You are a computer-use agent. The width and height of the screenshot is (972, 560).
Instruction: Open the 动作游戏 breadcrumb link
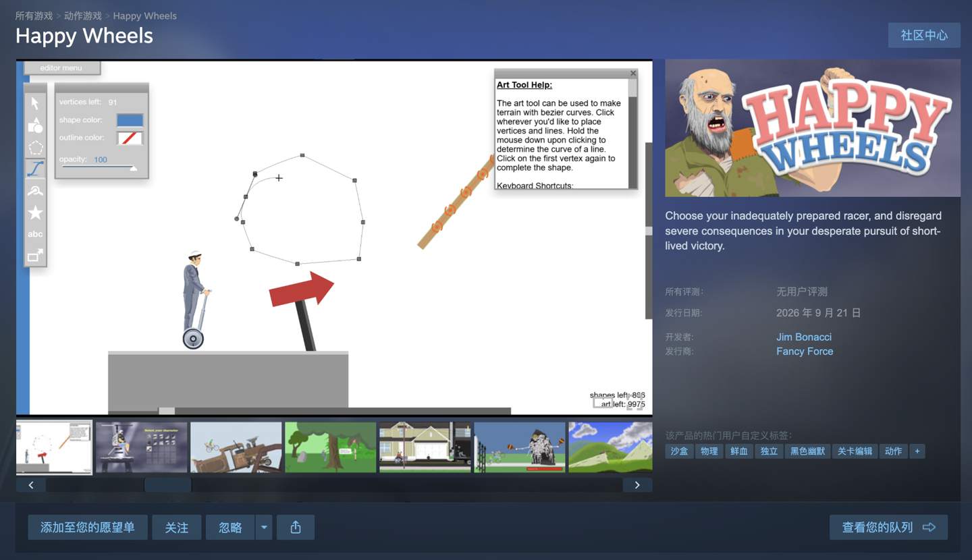coord(83,16)
